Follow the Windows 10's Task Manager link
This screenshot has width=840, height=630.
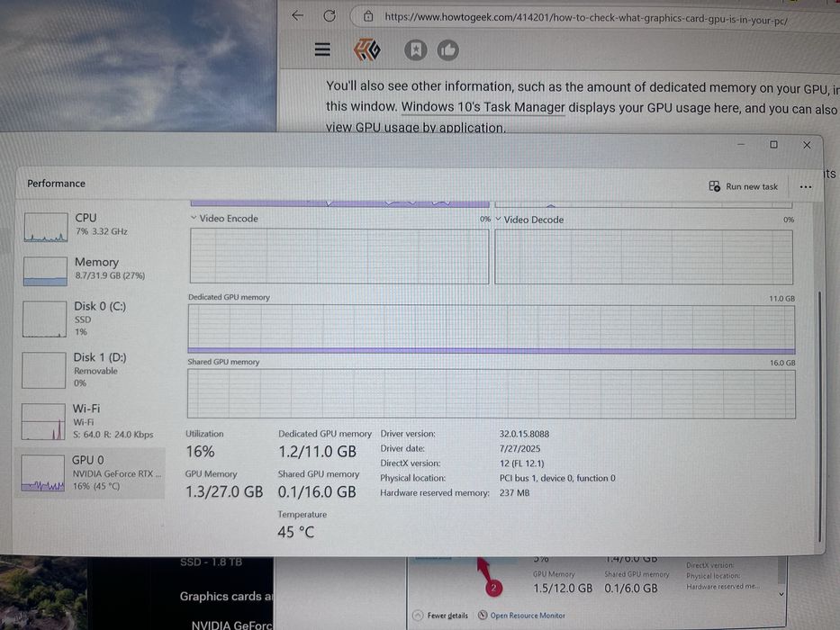483,107
